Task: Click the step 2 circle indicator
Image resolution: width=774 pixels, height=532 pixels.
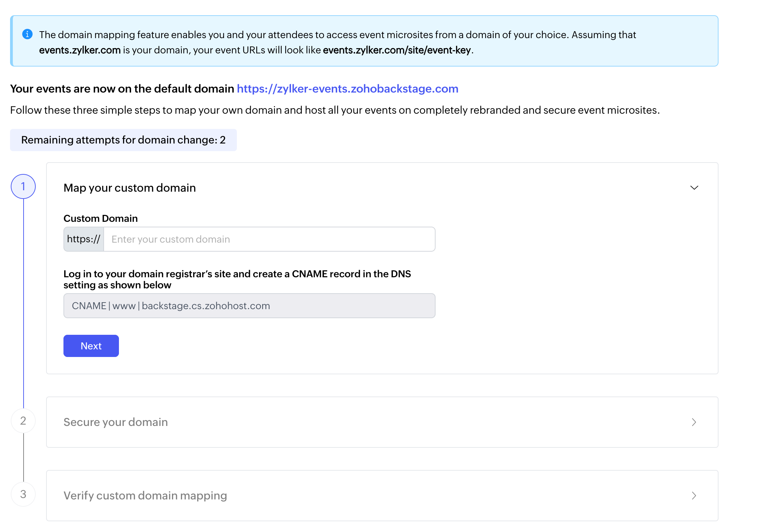Action: (23, 421)
